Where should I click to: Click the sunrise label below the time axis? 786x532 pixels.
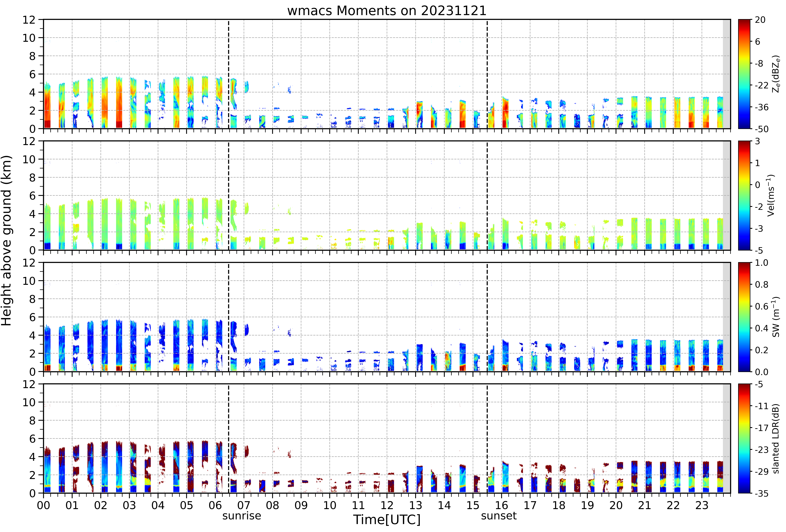point(242,516)
